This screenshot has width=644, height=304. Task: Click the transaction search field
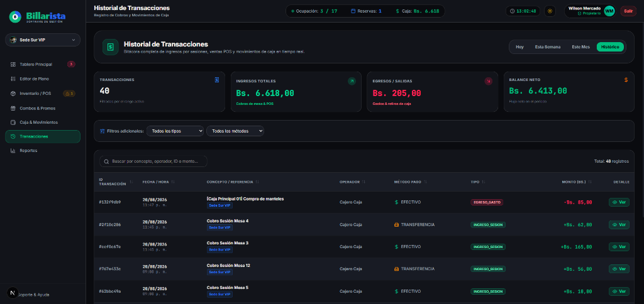click(x=153, y=161)
